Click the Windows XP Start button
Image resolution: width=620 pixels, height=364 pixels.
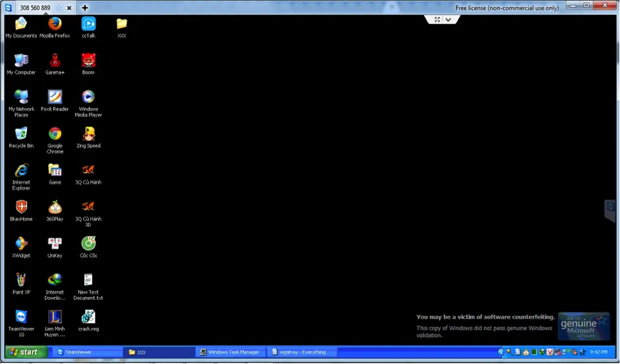click(x=24, y=352)
